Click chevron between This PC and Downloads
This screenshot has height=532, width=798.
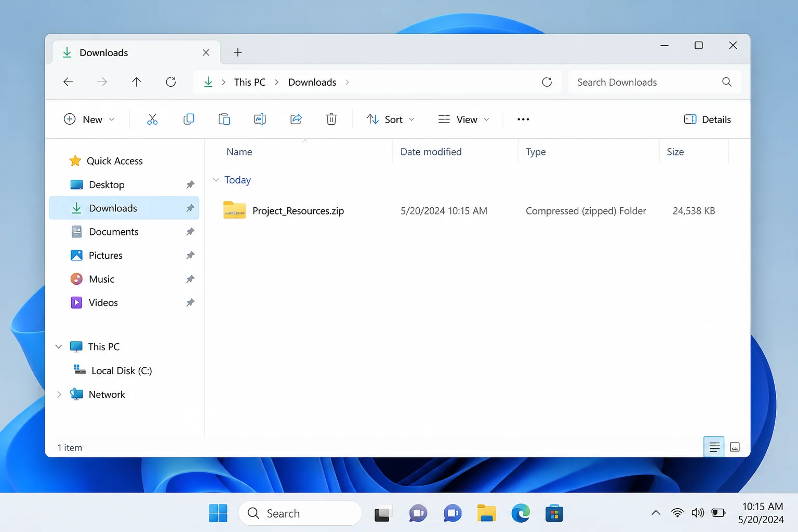[276, 82]
